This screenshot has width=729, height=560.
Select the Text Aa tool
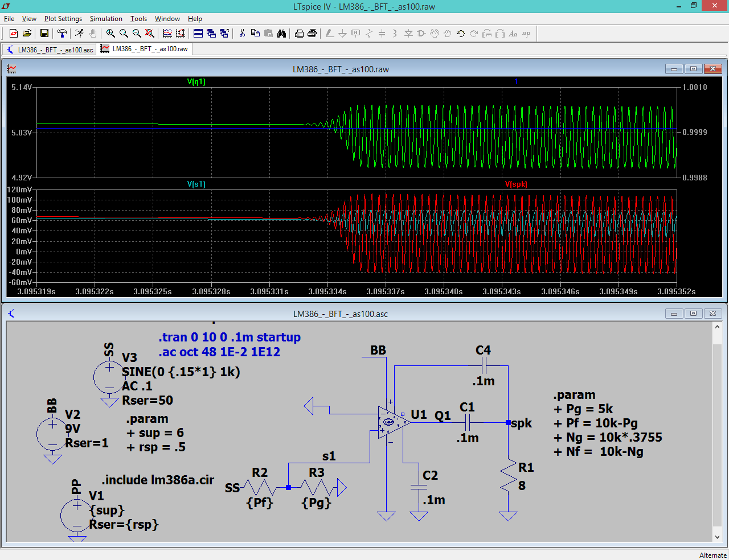tap(513, 34)
